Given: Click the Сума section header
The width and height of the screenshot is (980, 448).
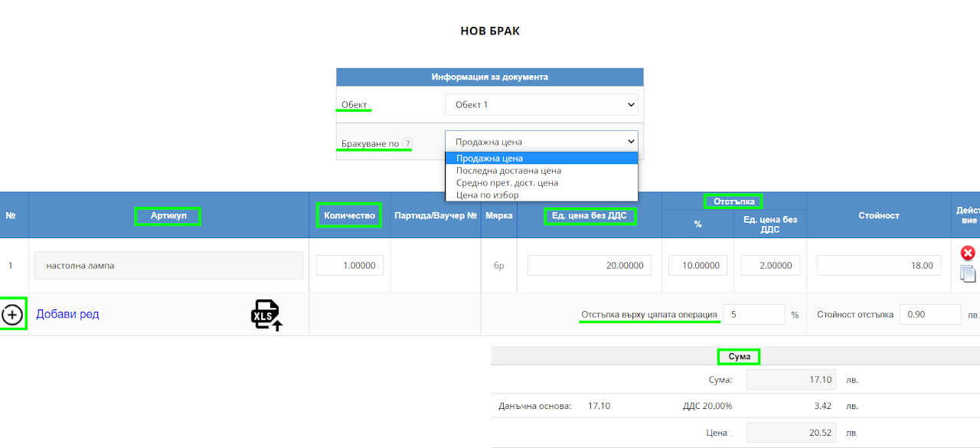Looking at the screenshot, I should (x=740, y=357).
